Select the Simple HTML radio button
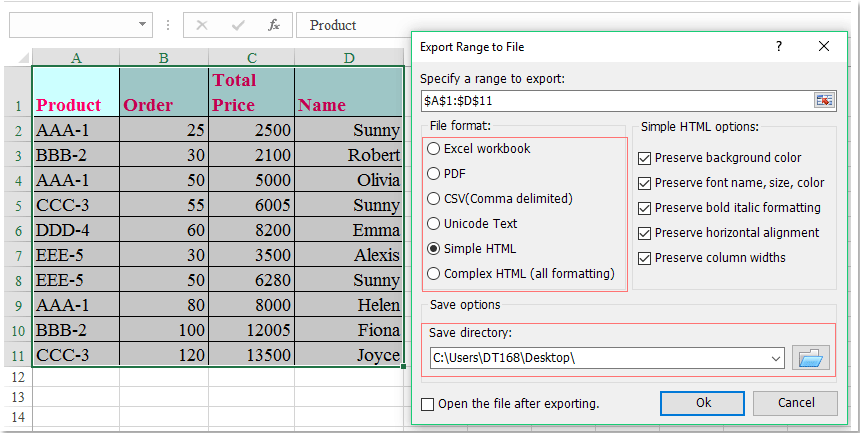The image size is (860, 433). pos(433,249)
